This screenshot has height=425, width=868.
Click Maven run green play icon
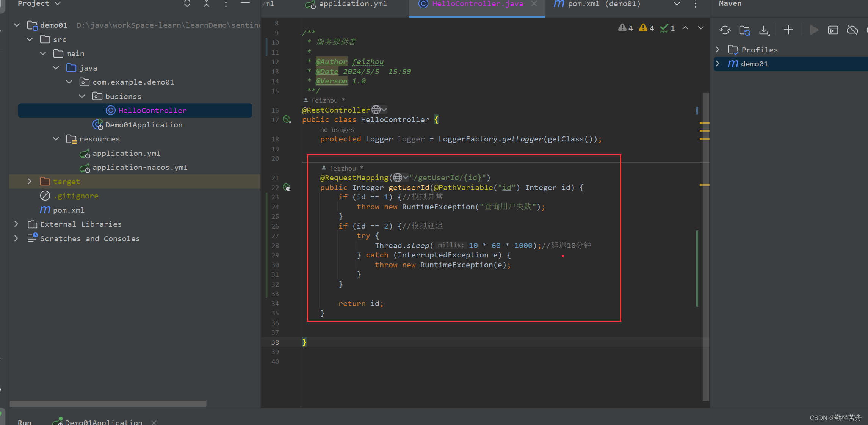coord(813,30)
